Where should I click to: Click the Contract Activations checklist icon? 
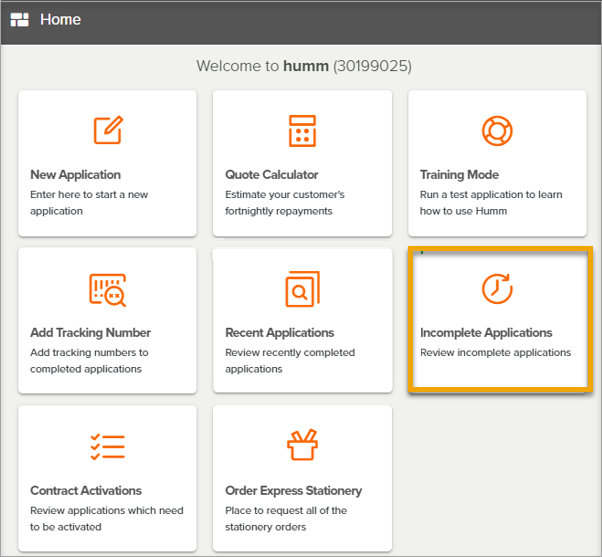pos(108,447)
